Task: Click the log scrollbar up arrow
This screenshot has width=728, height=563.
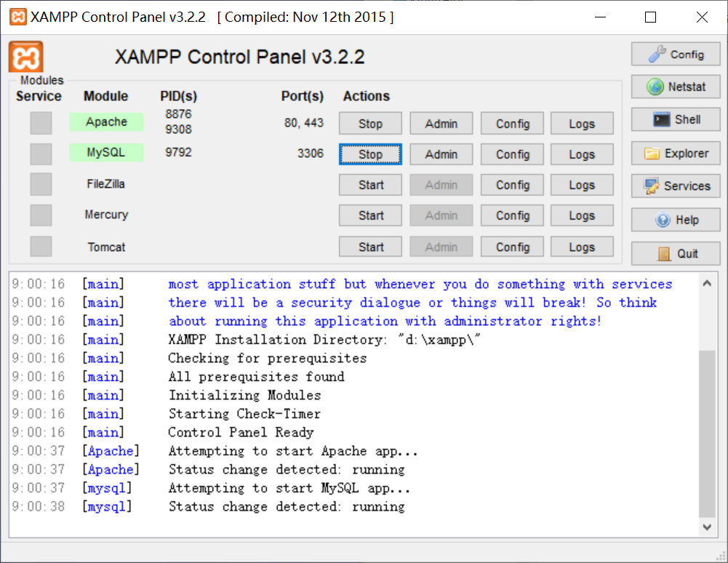Action: click(707, 284)
